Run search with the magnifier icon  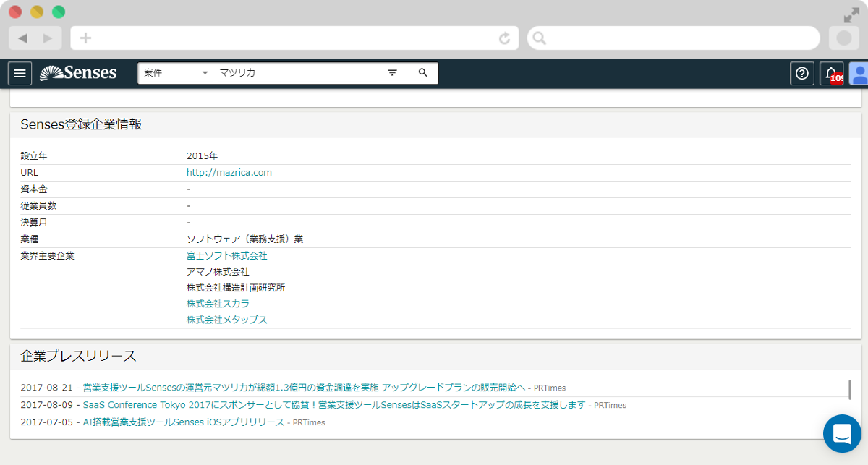[x=423, y=73]
